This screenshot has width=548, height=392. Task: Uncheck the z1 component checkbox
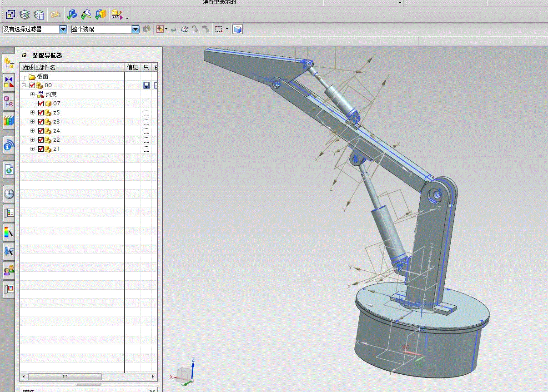(41, 149)
